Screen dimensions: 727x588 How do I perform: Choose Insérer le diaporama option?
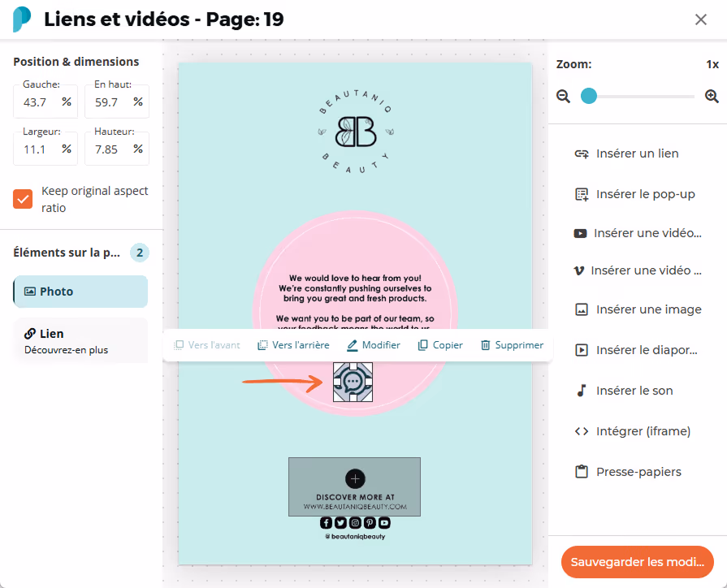coord(636,350)
